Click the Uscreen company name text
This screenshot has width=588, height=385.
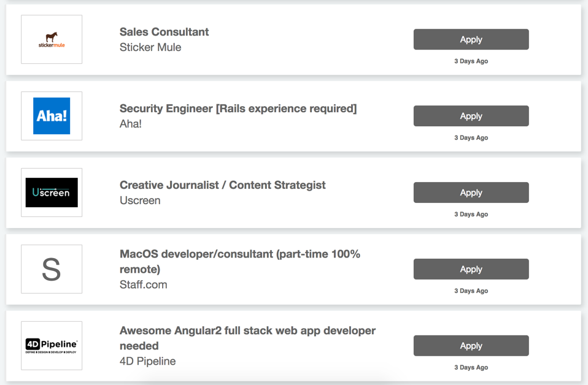point(140,200)
